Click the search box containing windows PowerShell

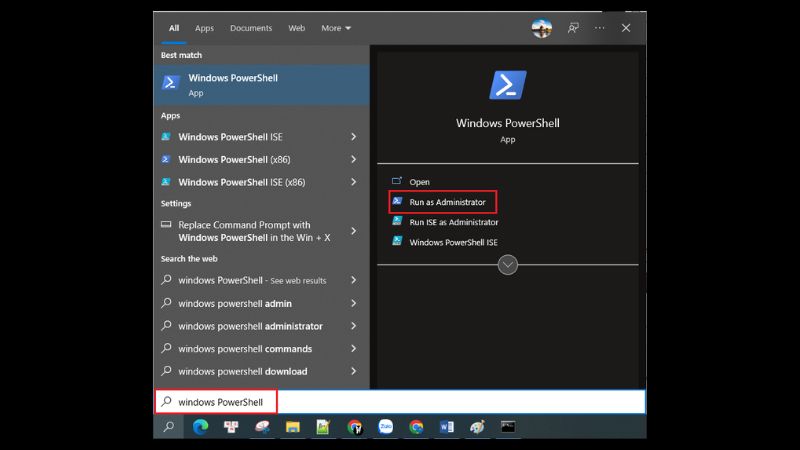(x=400, y=402)
